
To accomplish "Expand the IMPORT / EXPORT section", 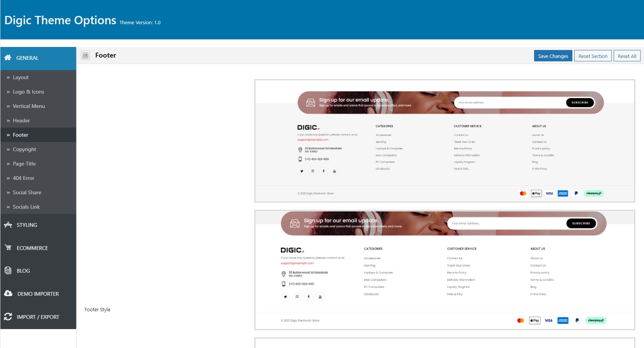I will [x=38, y=317].
